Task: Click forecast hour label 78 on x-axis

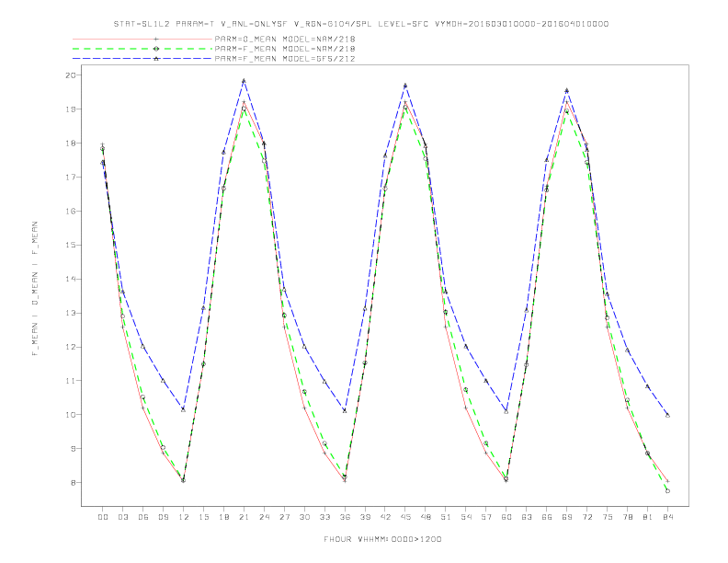Action: point(628,517)
